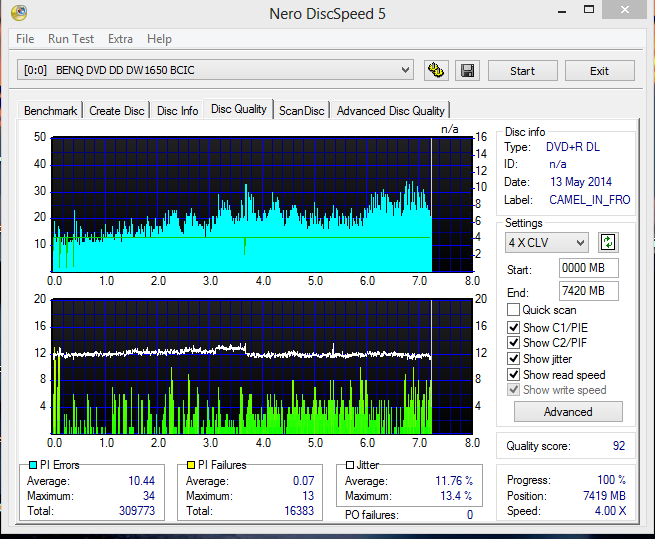
Task: Click the floppy disk save icon
Action: [x=467, y=70]
